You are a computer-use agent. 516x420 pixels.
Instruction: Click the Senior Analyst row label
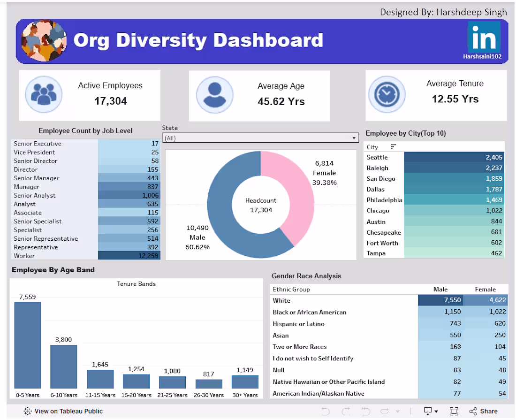click(x=35, y=196)
